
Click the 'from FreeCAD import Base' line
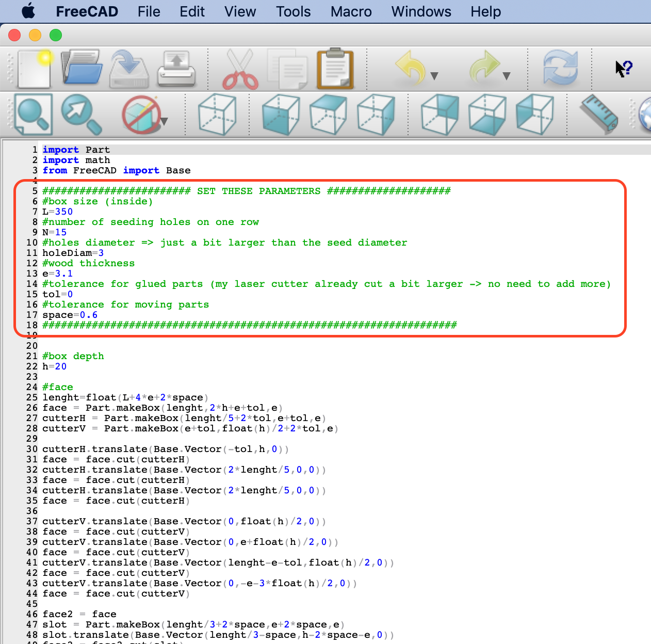116,170
